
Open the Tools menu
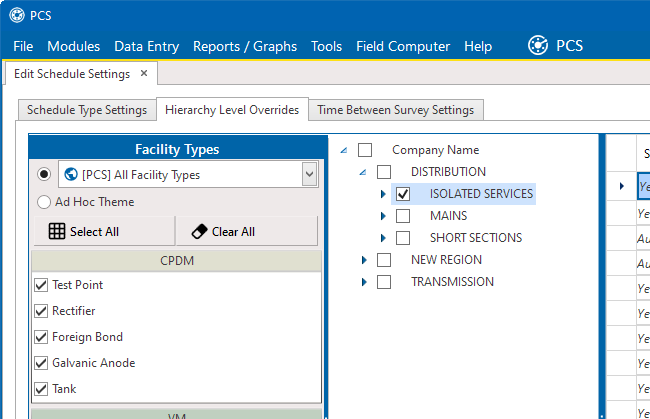coord(326,46)
